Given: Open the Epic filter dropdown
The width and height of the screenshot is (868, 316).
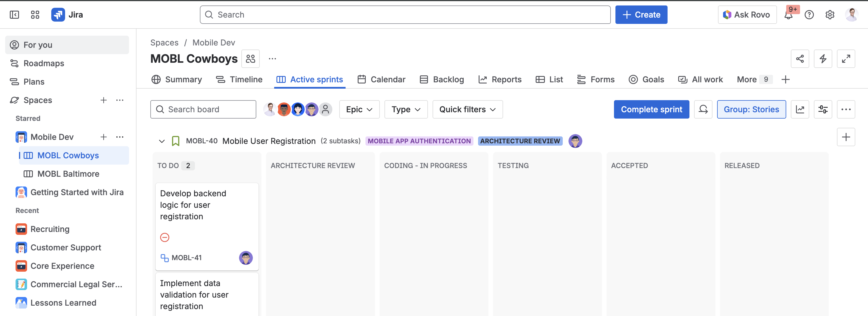Looking at the screenshot, I should point(359,109).
